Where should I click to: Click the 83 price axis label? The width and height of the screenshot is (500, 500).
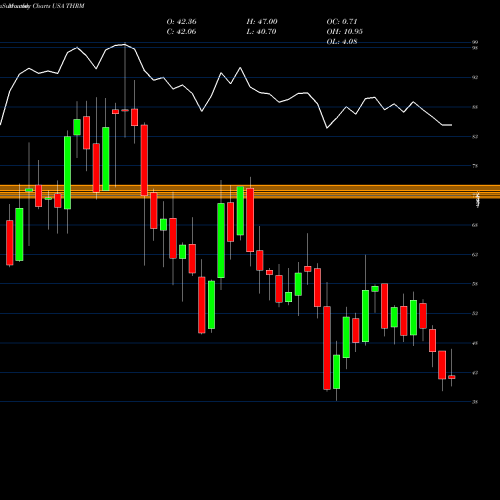[x=475, y=137]
